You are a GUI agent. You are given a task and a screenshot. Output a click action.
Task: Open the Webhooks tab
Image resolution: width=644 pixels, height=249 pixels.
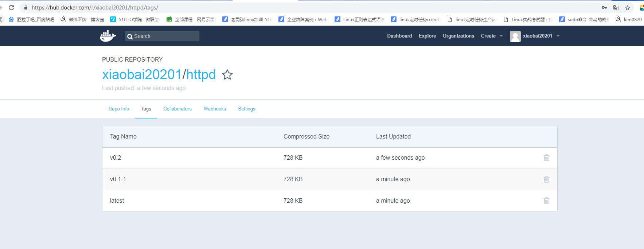pos(215,109)
